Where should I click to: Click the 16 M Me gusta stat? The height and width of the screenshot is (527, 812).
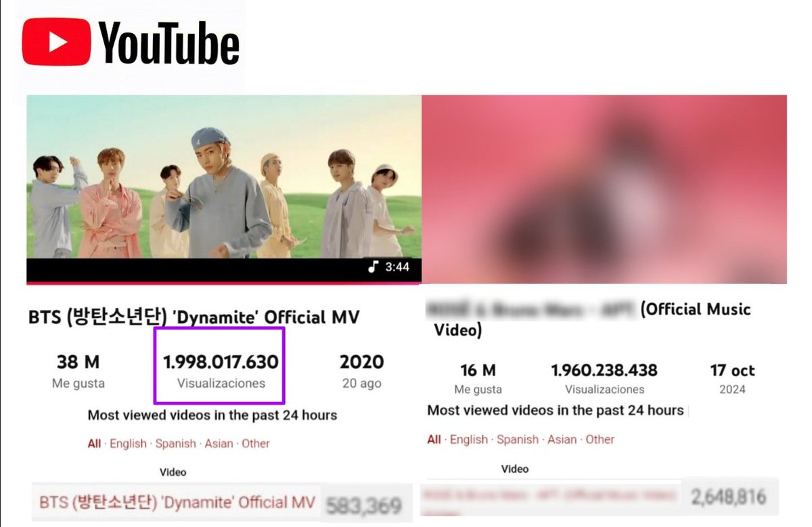click(478, 378)
